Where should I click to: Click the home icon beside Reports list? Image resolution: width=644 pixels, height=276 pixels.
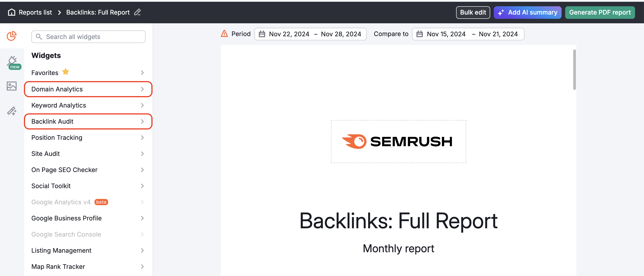click(x=11, y=12)
